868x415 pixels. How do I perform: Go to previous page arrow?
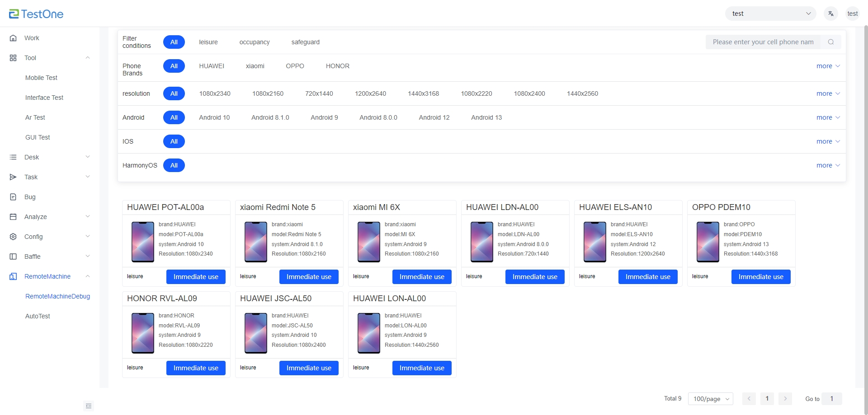click(x=749, y=399)
